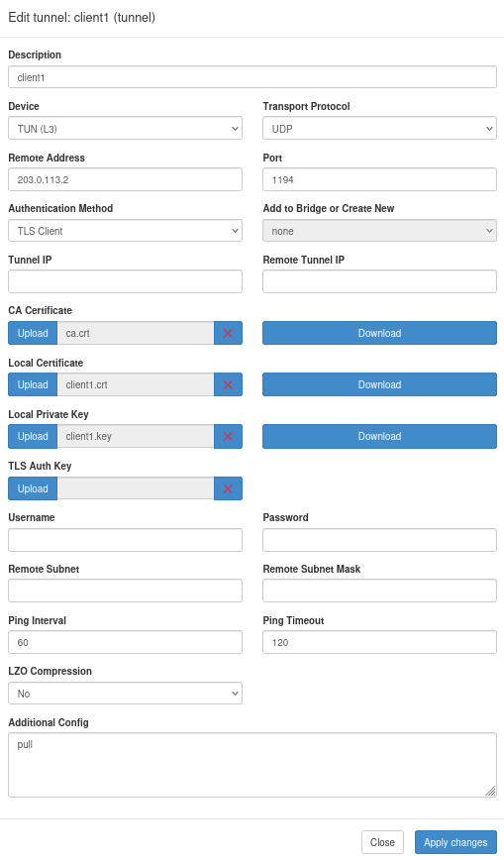The image size is (504, 860).
Task: Close the Edit tunnel dialog
Action: click(x=382, y=842)
